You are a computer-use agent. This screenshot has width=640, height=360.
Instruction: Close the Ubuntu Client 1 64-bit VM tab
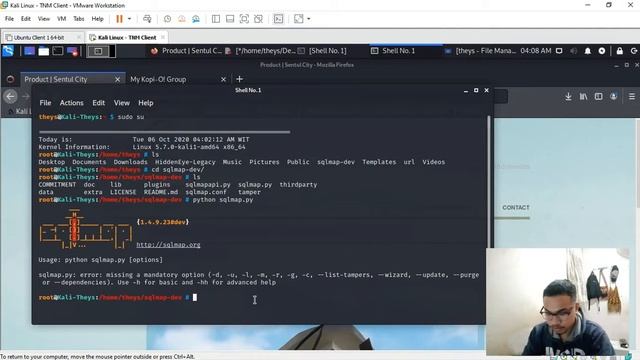(79, 38)
